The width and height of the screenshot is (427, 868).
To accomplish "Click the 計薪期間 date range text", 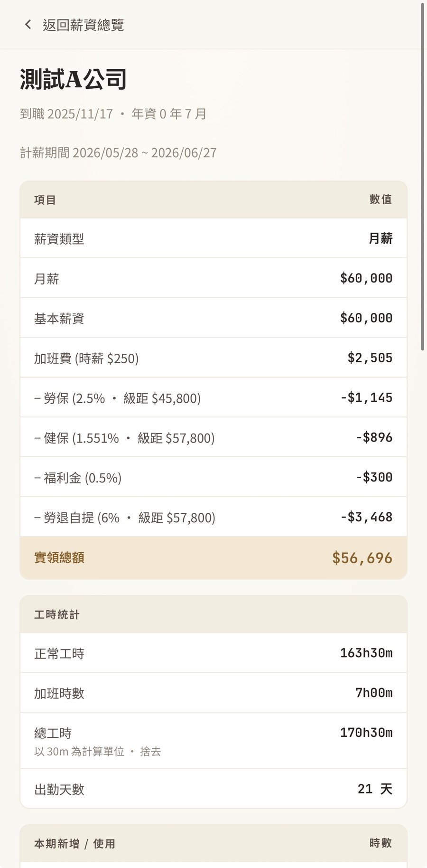I will 118,153.
